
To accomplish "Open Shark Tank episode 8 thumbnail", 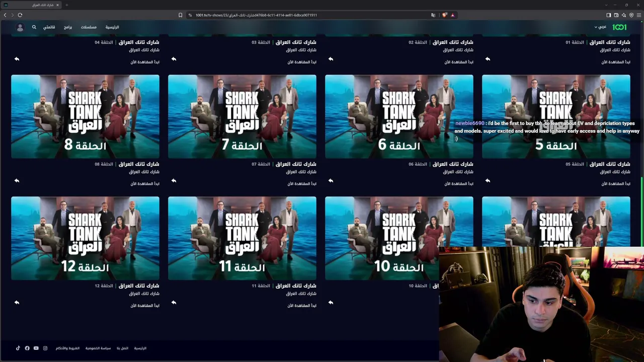I will [x=85, y=117].
